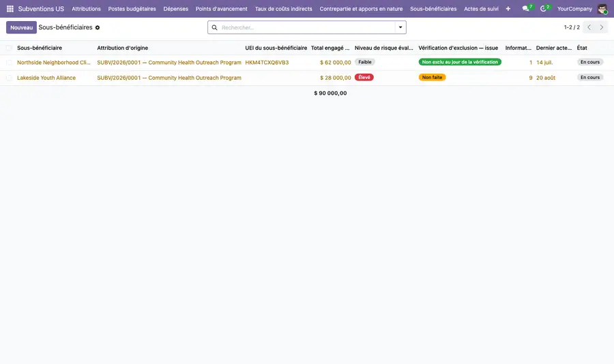614x364 pixels.
Task: Expand the search filter options dropdown
Action: pyautogui.click(x=400, y=27)
